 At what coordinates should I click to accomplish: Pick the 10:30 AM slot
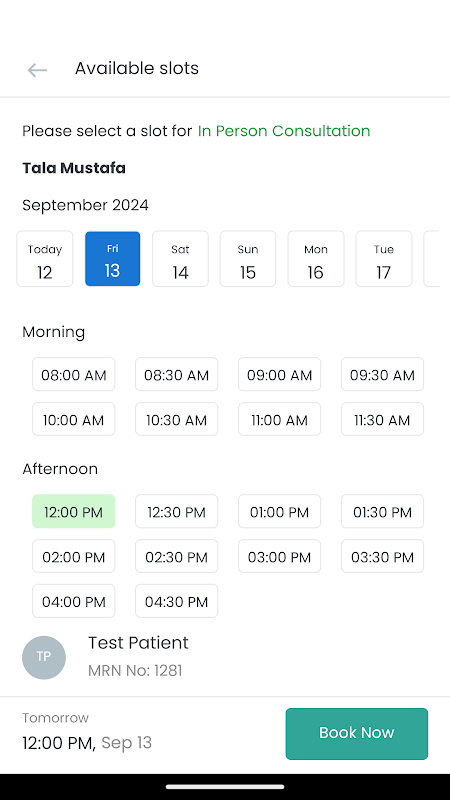click(x=177, y=419)
